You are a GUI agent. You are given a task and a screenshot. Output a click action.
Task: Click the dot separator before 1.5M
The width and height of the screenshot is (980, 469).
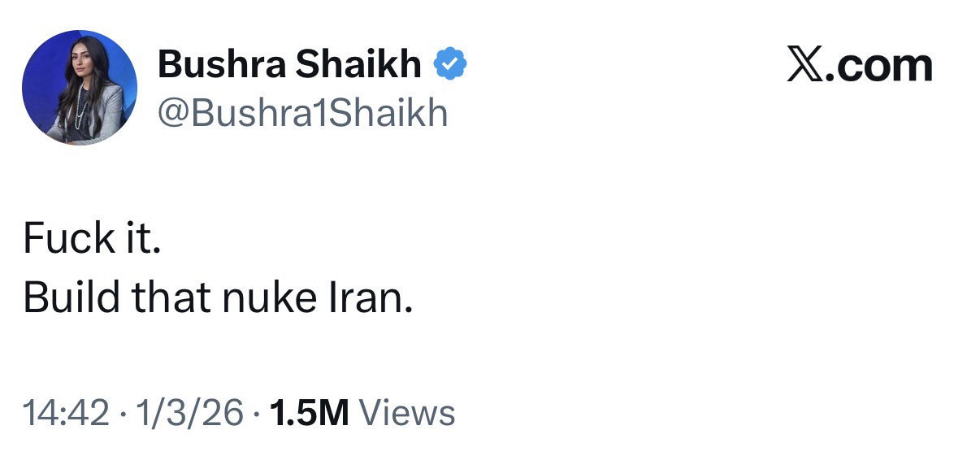(x=256, y=414)
